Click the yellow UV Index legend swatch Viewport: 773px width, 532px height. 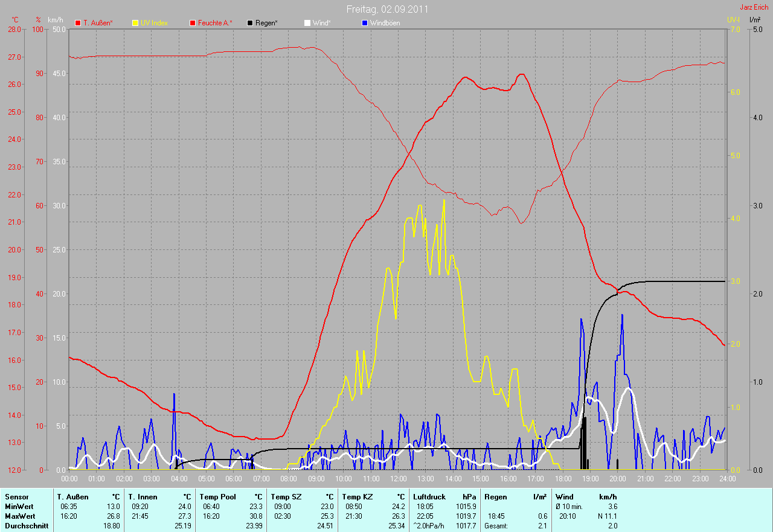click(x=135, y=23)
